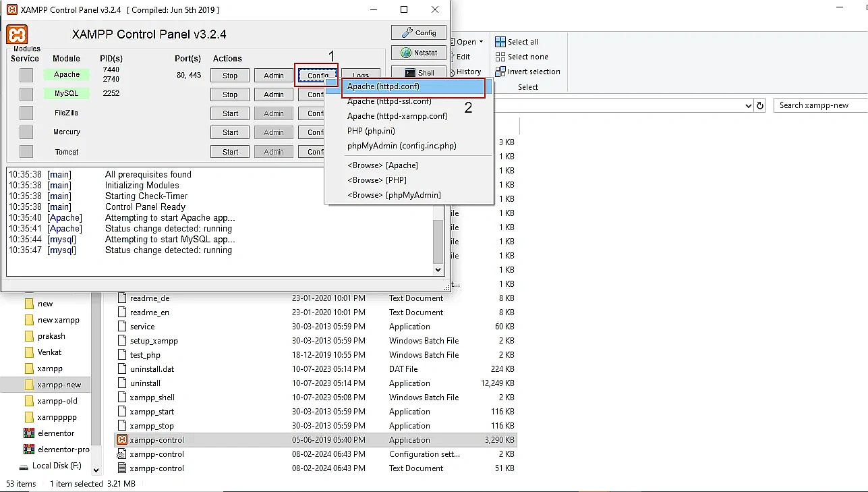Open the xampppppp folder in the sidebar

51,417
